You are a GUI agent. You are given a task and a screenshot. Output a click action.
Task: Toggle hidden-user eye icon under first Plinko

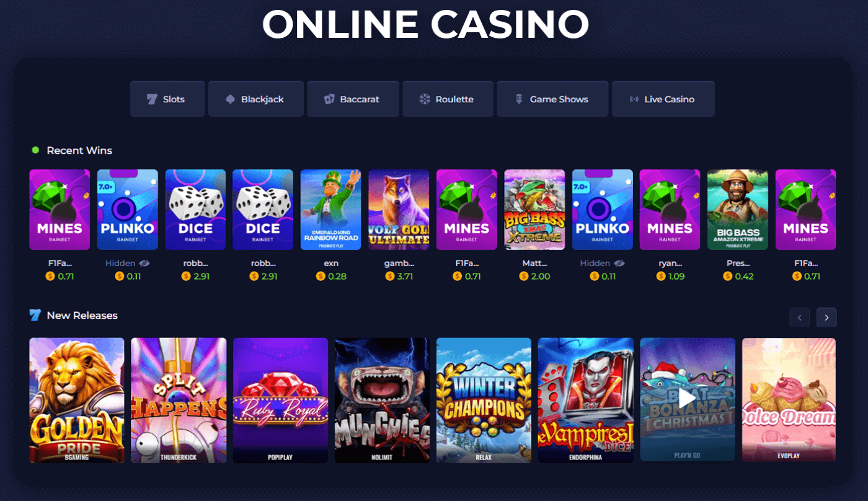(144, 263)
